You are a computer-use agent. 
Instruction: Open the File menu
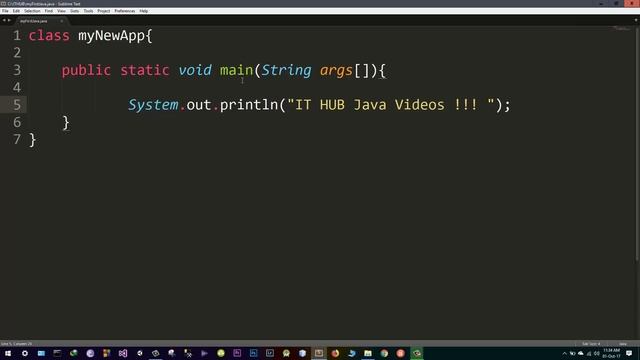click(5, 11)
